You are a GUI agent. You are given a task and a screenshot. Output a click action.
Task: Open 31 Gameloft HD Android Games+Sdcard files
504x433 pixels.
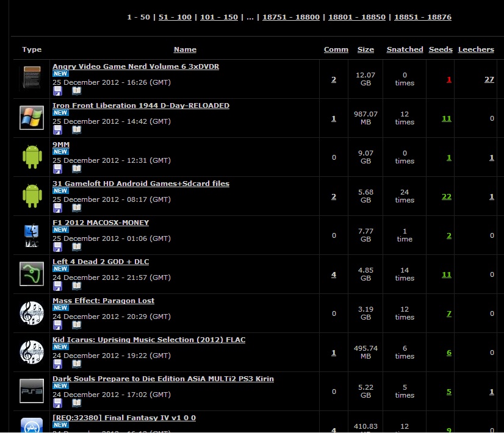click(141, 184)
